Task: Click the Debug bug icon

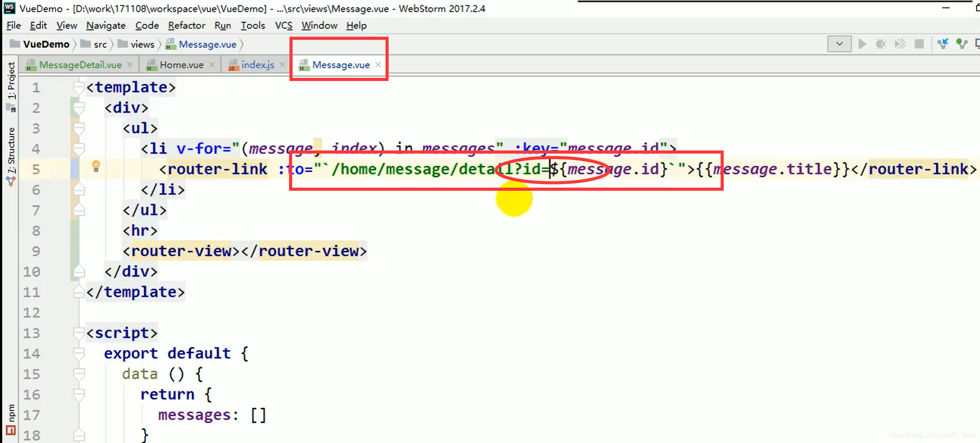Action: pos(881,44)
